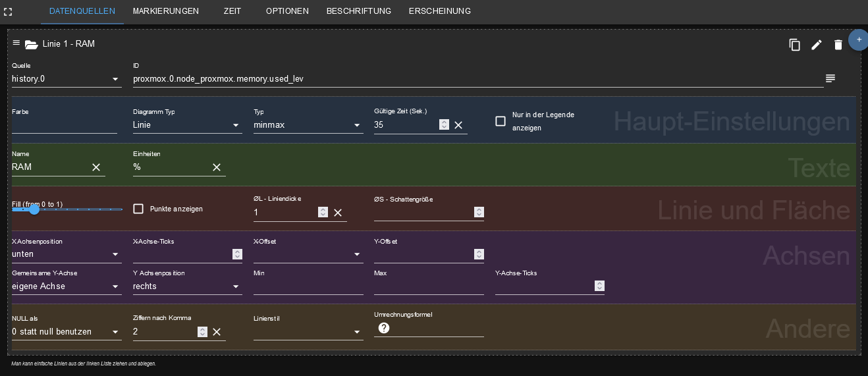Click the ID input field
868x376 pixels.
478,79
